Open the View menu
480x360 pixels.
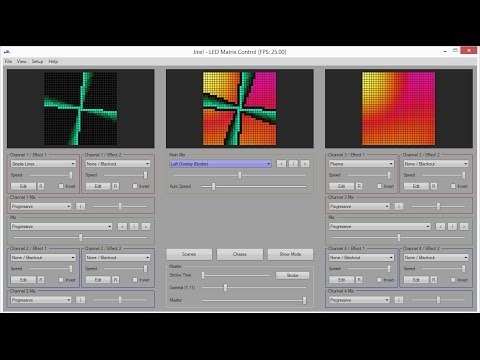pos(22,61)
